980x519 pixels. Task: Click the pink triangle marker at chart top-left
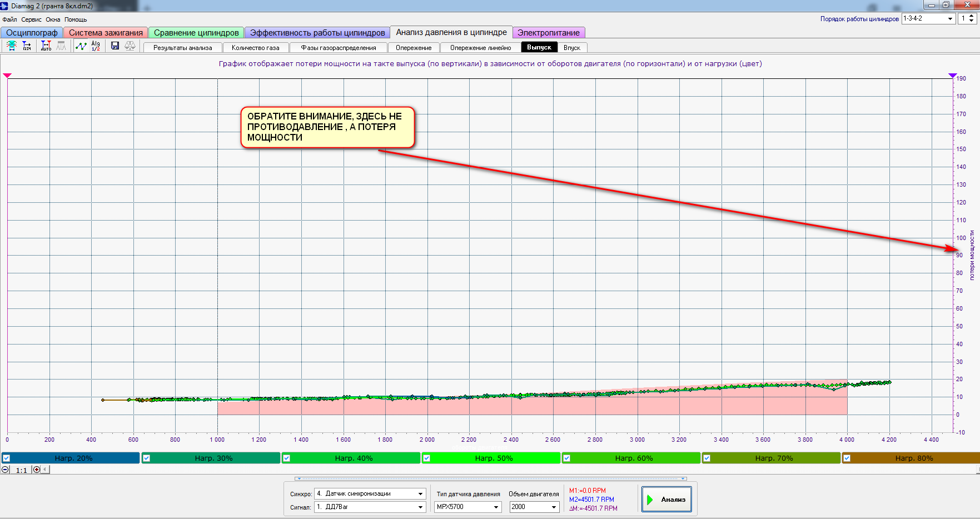point(7,75)
